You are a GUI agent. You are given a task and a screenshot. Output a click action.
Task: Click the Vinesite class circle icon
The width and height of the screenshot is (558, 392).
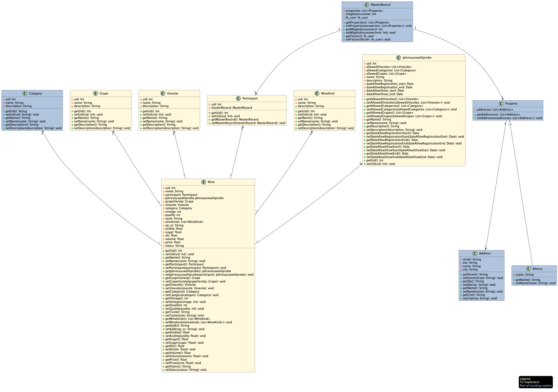point(163,93)
